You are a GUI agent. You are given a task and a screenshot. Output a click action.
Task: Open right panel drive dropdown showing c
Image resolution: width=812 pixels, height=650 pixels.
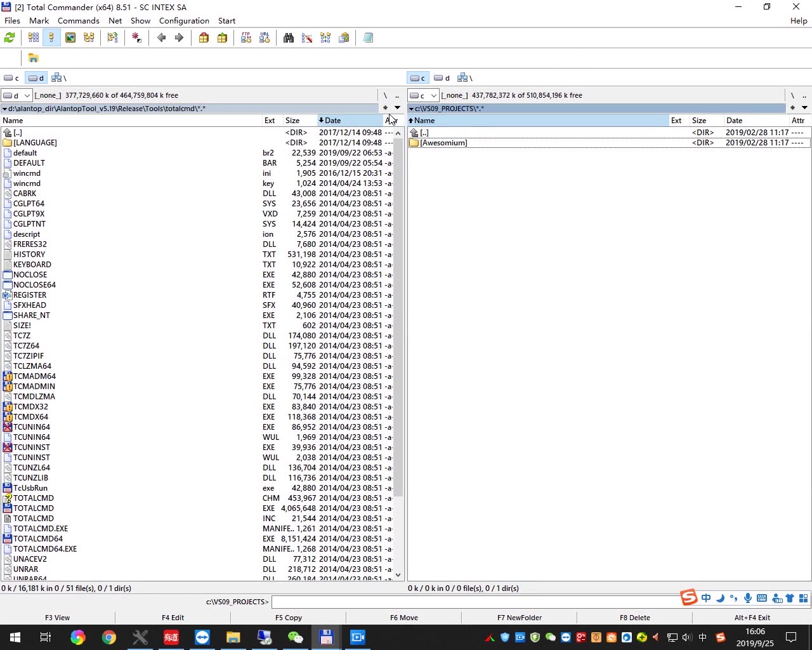pyautogui.click(x=423, y=95)
